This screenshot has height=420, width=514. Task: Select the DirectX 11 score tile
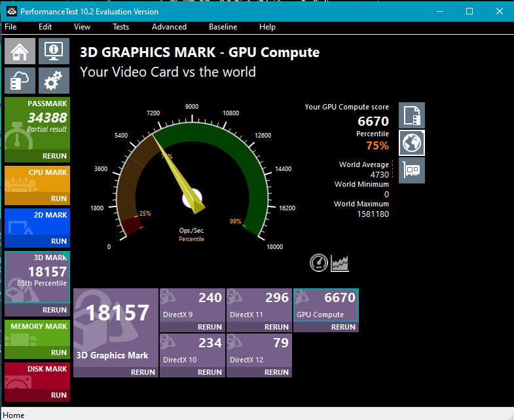click(x=259, y=305)
